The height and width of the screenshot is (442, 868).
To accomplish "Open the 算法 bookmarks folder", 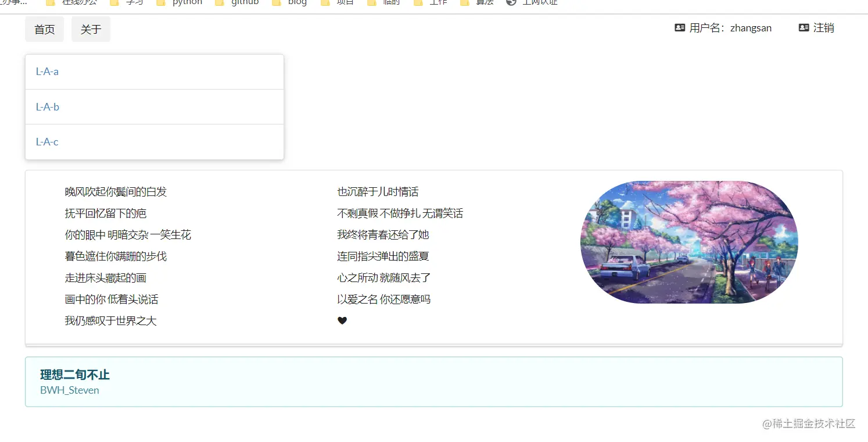I will (x=482, y=2).
